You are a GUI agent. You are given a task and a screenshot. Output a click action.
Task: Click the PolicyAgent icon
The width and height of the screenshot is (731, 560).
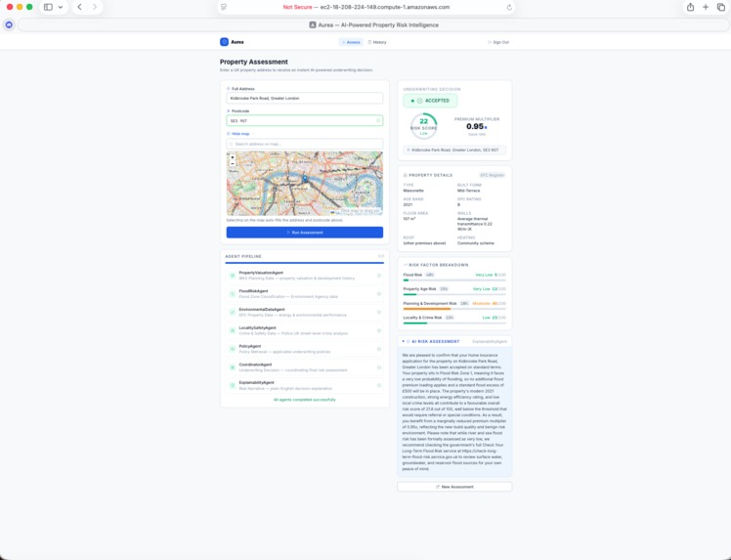coord(233,349)
